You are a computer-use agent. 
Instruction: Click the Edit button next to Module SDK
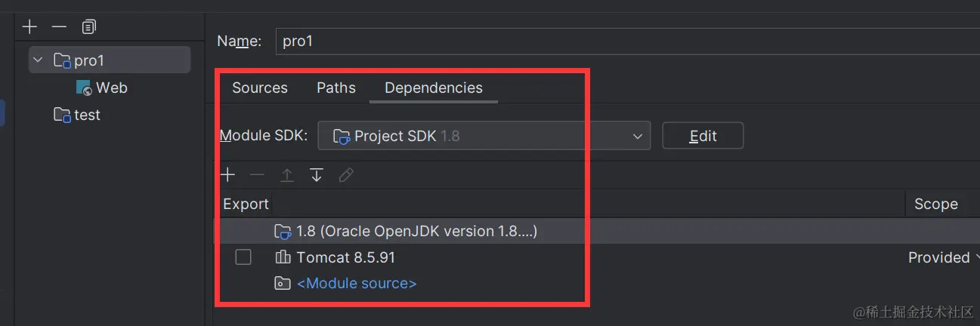(x=703, y=136)
